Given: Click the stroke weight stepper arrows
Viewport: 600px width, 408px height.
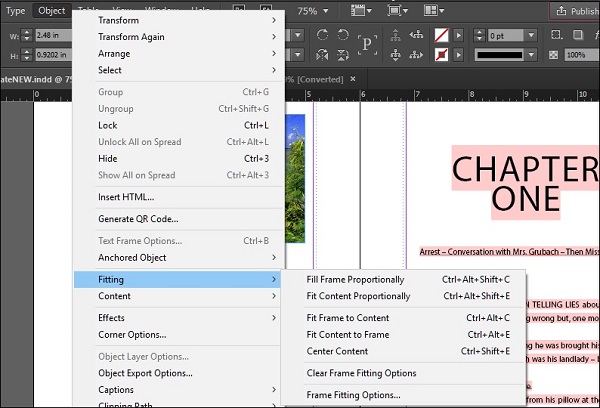Looking at the screenshot, I should pyautogui.click(x=482, y=35).
